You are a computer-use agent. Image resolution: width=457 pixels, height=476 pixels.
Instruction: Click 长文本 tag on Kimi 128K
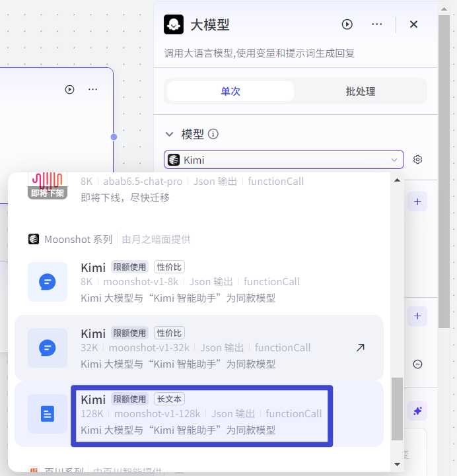click(x=169, y=399)
